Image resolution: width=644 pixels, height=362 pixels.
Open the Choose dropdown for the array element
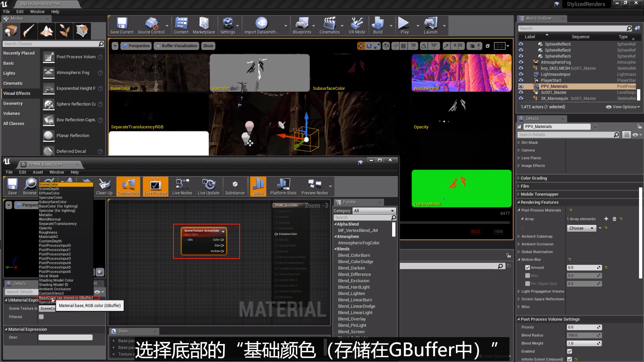pos(581,228)
